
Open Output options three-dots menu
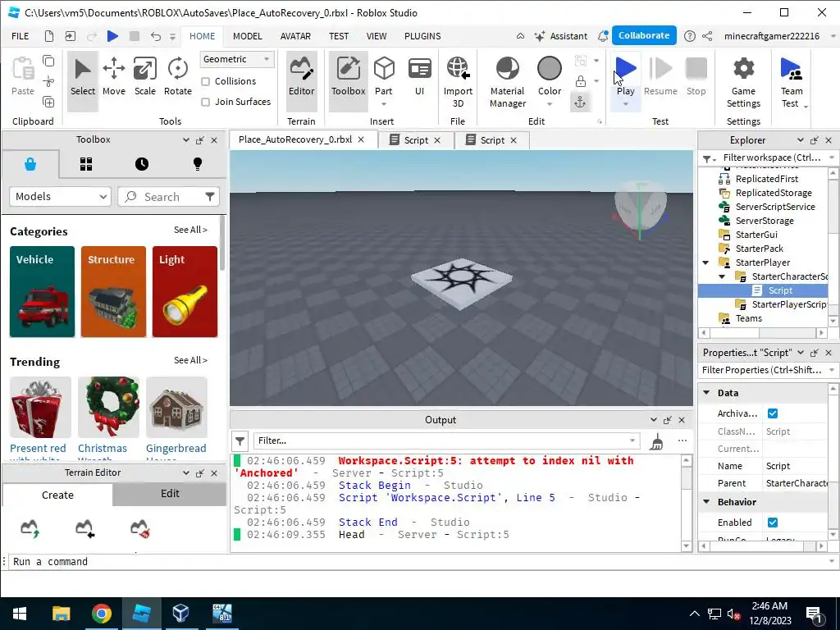682,441
